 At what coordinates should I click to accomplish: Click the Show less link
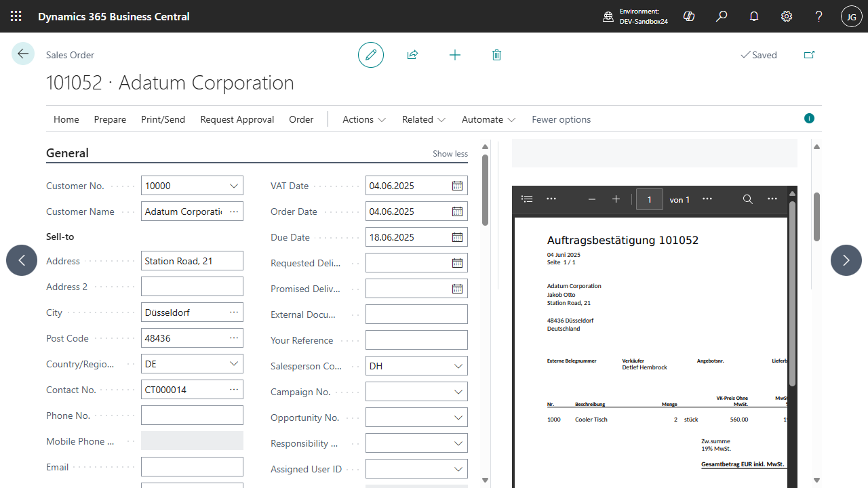[450, 153]
